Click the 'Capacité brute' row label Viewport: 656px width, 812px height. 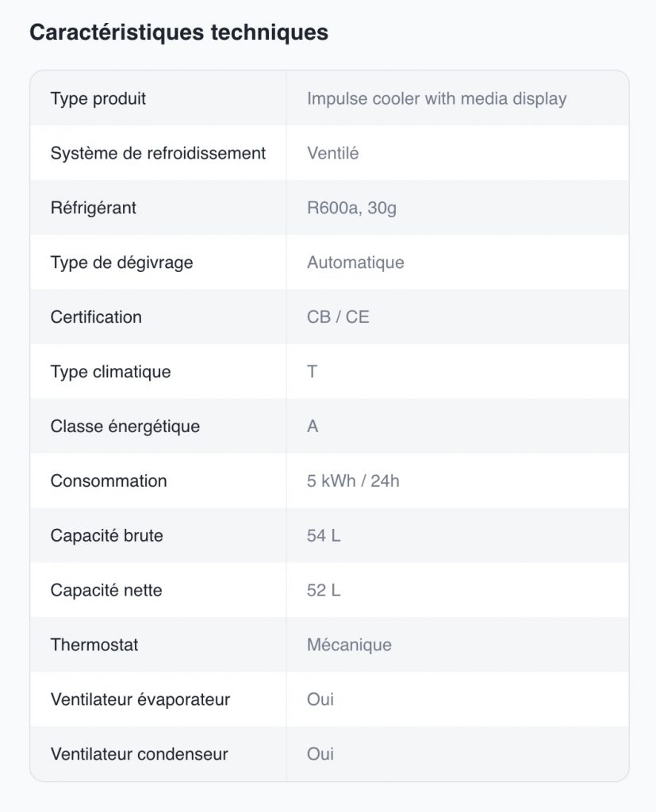coord(106,536)
